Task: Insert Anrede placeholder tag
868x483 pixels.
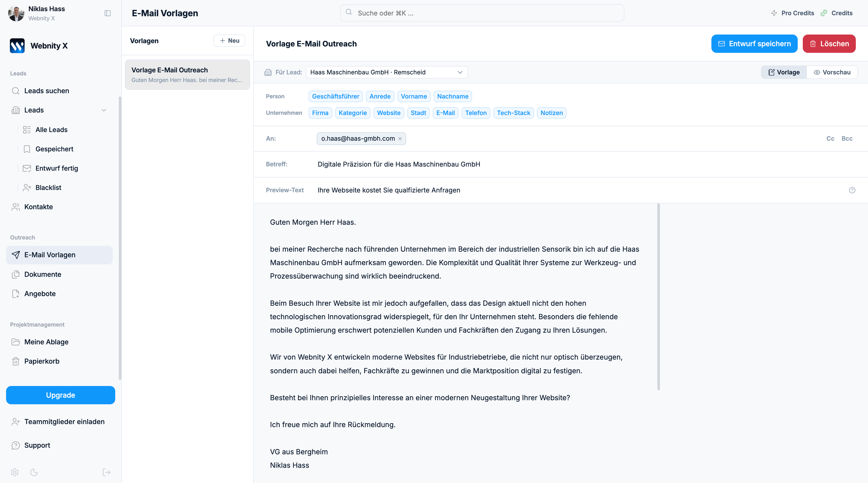Action: (380, 96)
